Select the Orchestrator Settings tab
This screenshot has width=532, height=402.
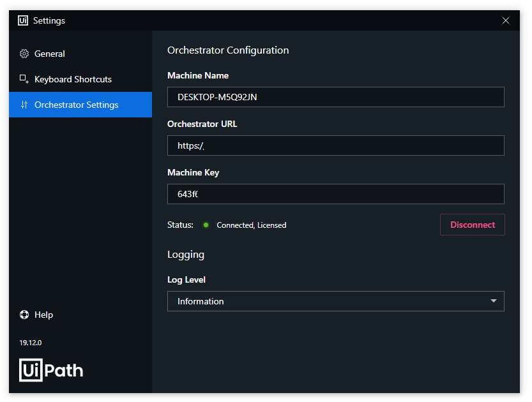pyautogui.click(x=80, y=105)
